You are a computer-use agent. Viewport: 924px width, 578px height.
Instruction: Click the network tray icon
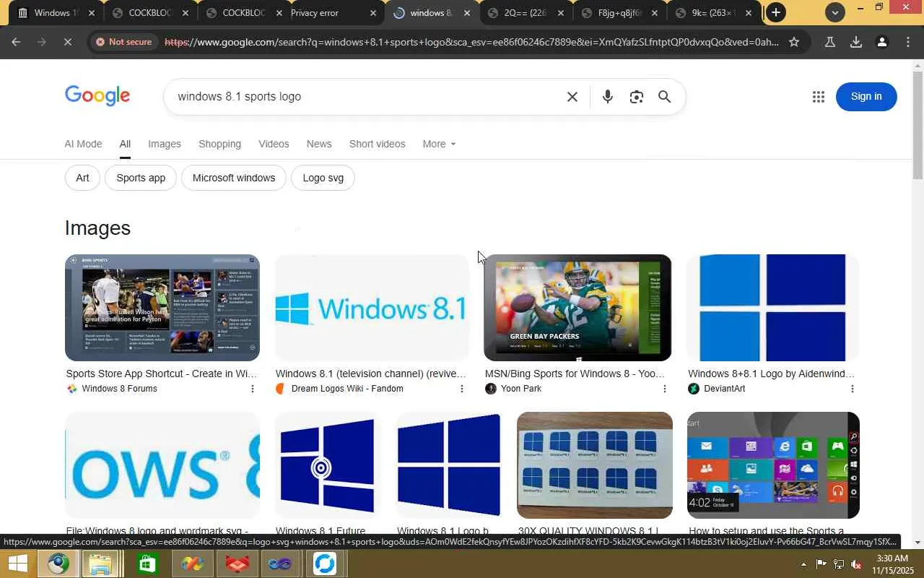pyautogui.click(x=839, y=564)
